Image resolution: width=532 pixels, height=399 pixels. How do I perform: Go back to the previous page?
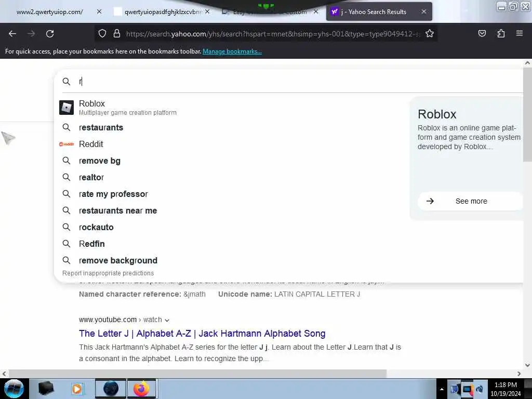(x=12, y=34)
